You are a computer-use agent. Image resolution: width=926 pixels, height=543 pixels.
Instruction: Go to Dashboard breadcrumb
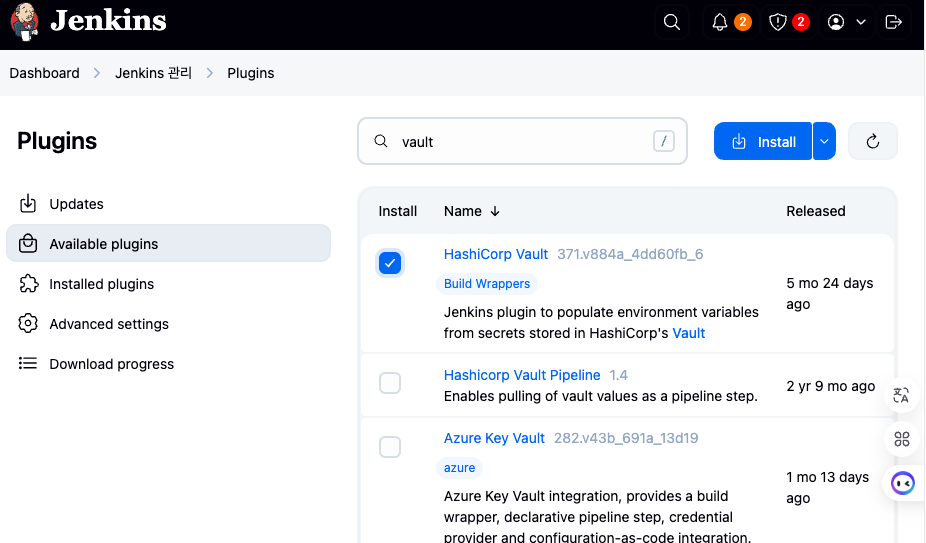click(44, 73)
